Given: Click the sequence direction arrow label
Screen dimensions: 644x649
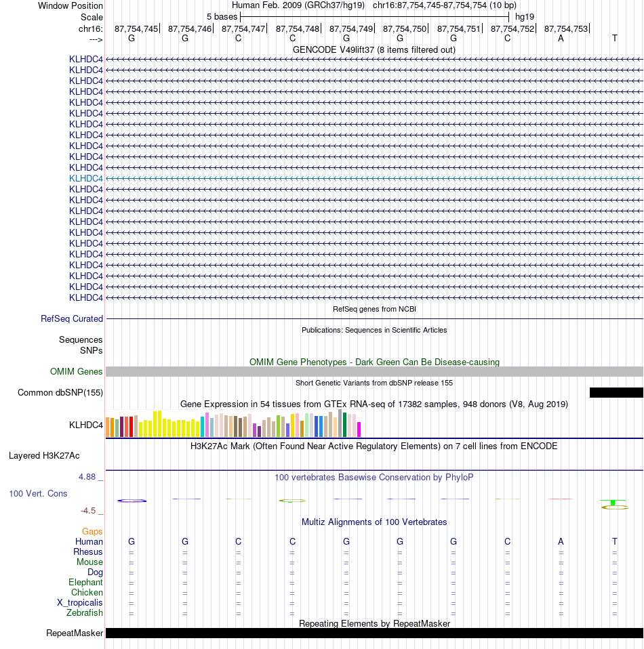Looking at the screenshot, I should coord(96,40).
